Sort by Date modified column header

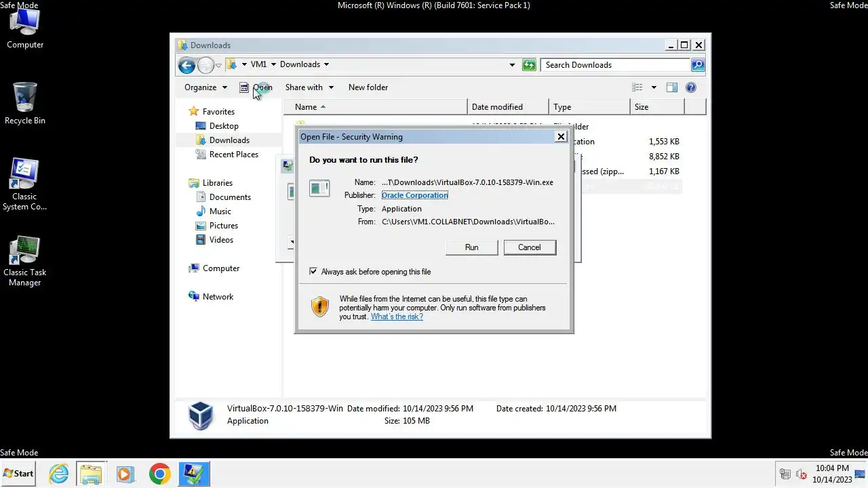coord(508,107)
